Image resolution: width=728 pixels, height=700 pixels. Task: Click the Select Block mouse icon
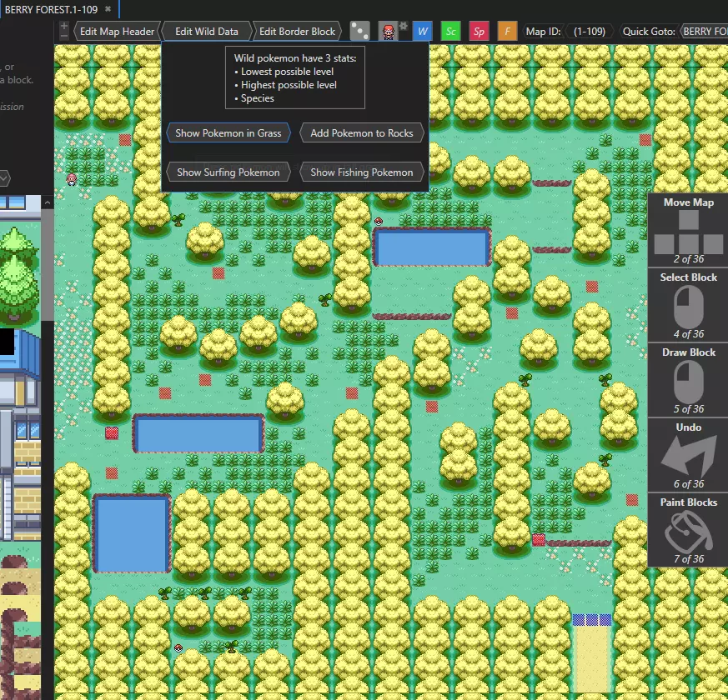click(689, 307)
